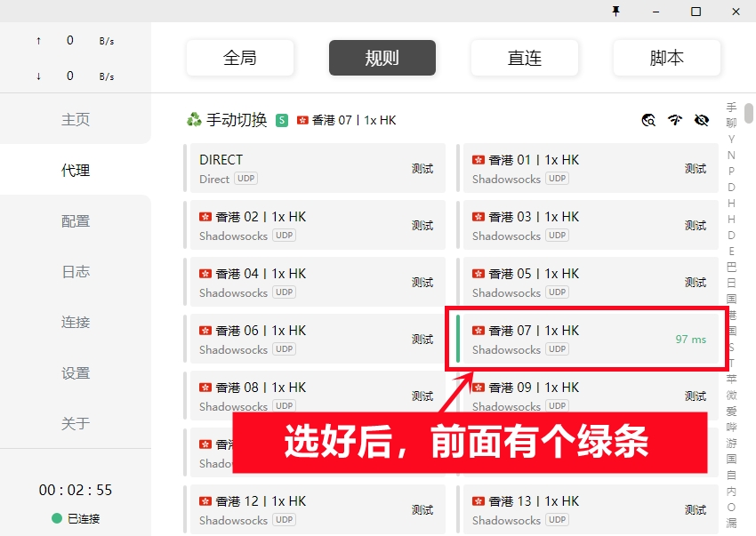This screenshot has height=536, width=756.
Task: Select 直连 direct mode
Action: (525, 58)
